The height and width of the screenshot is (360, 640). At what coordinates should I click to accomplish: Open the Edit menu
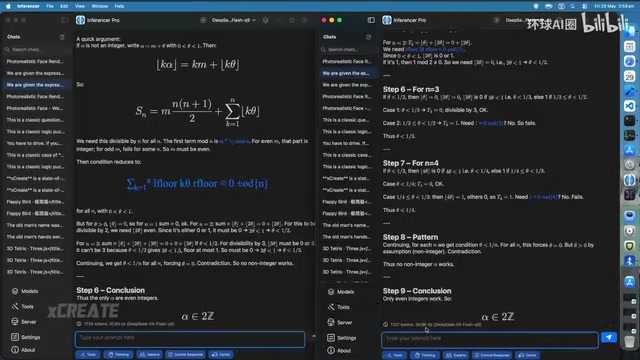pos(64,6)
